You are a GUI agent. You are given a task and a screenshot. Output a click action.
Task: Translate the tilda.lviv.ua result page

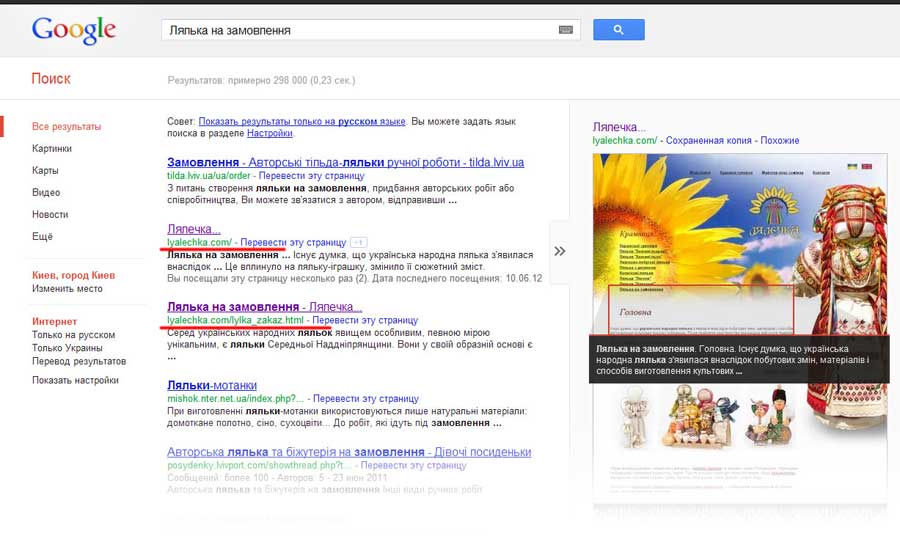tap(312, 176)
